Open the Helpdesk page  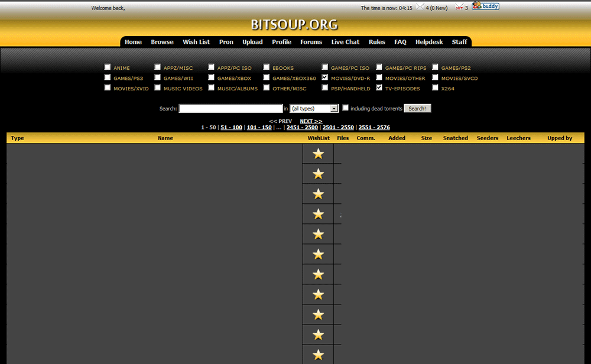[429, 42]
